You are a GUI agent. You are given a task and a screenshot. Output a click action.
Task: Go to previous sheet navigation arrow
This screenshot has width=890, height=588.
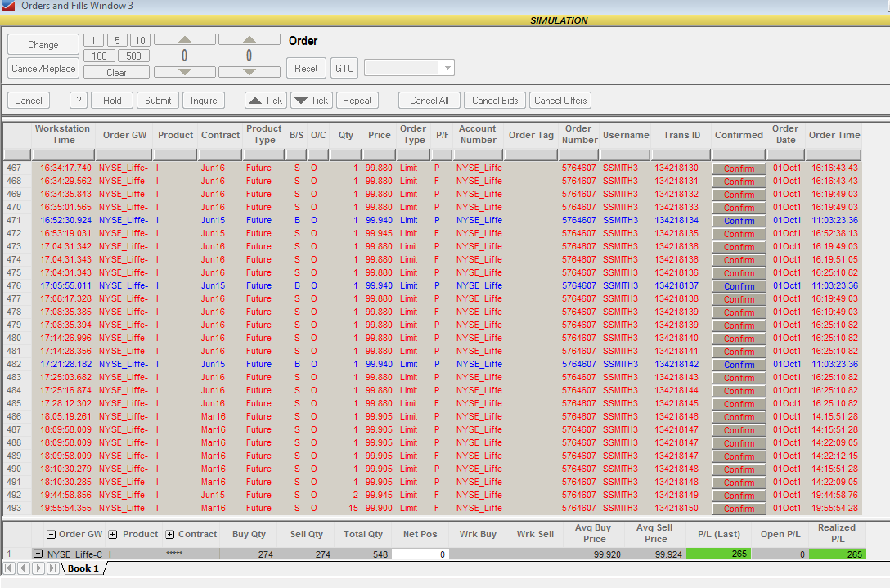(x=23, y=568)
